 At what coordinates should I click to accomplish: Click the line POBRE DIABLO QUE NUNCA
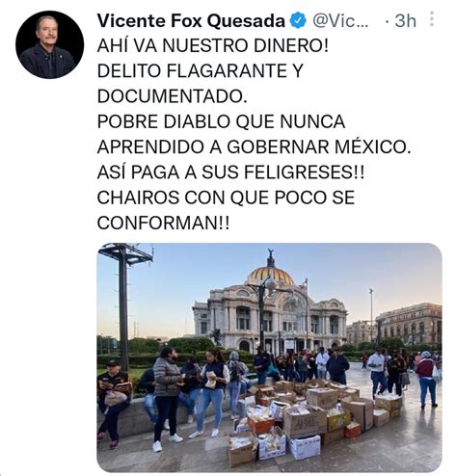(221, 121)
